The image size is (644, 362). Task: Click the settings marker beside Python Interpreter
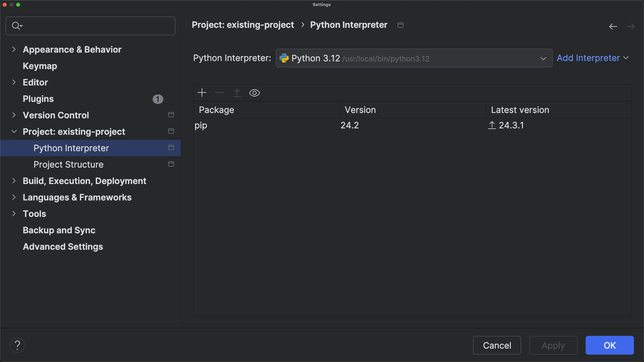click(171, 147)
